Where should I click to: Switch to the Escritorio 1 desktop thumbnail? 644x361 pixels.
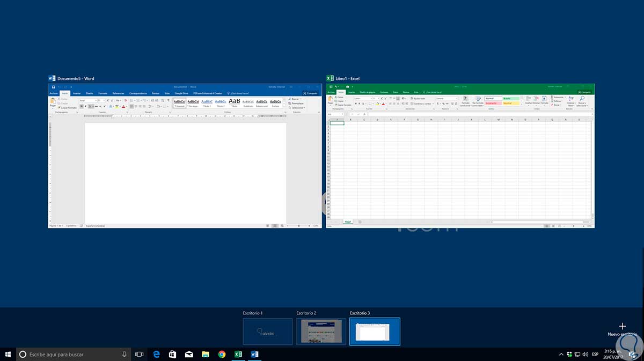click(x=267, y=331)
